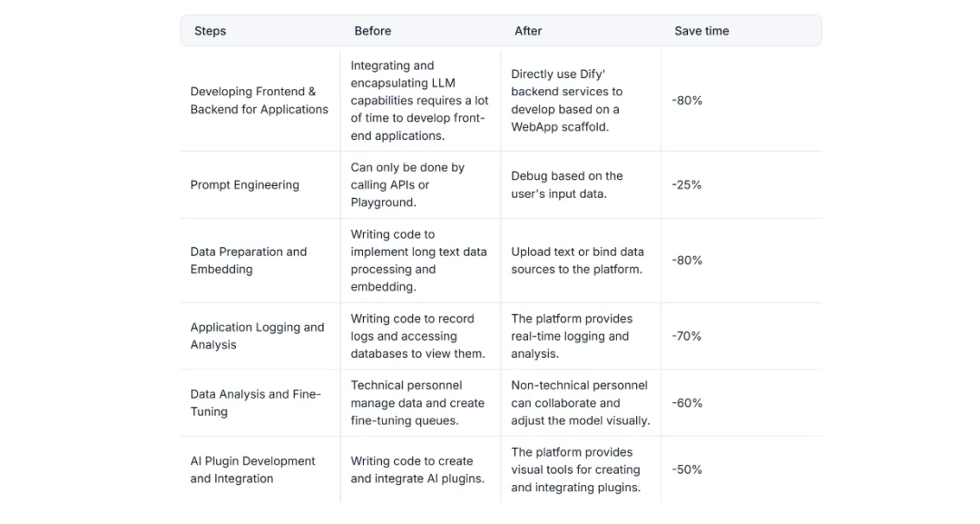Select the Developing Frontend & Backend cell
This screenshot has width=980, height=524.
[x=260, y=100]
